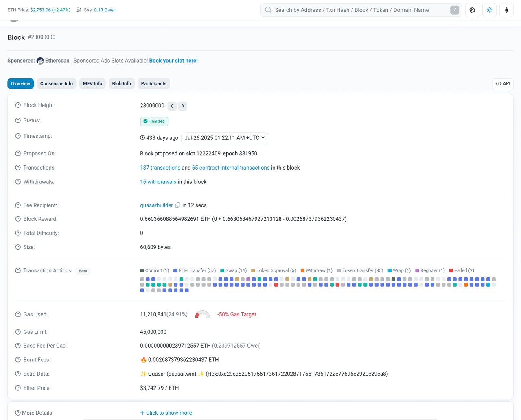Open the 65 contract internal transactions link

(231, 168)
